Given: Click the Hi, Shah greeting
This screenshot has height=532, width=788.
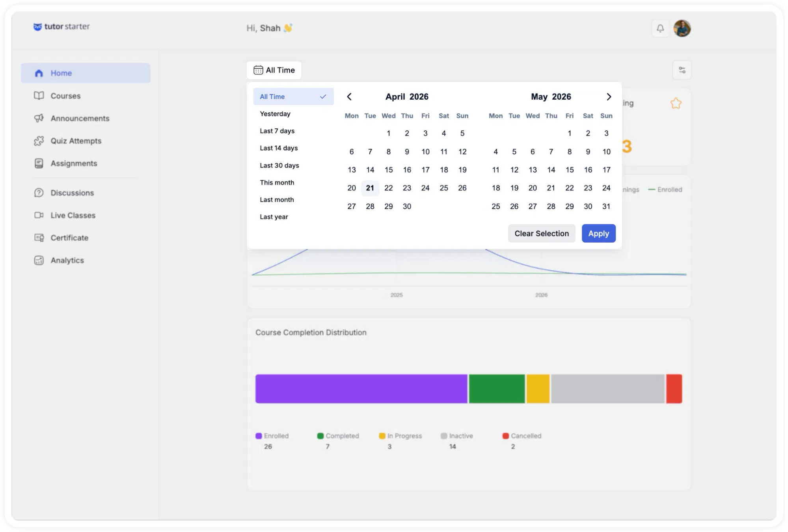Looking at the screenshot, I should point(269,28).
